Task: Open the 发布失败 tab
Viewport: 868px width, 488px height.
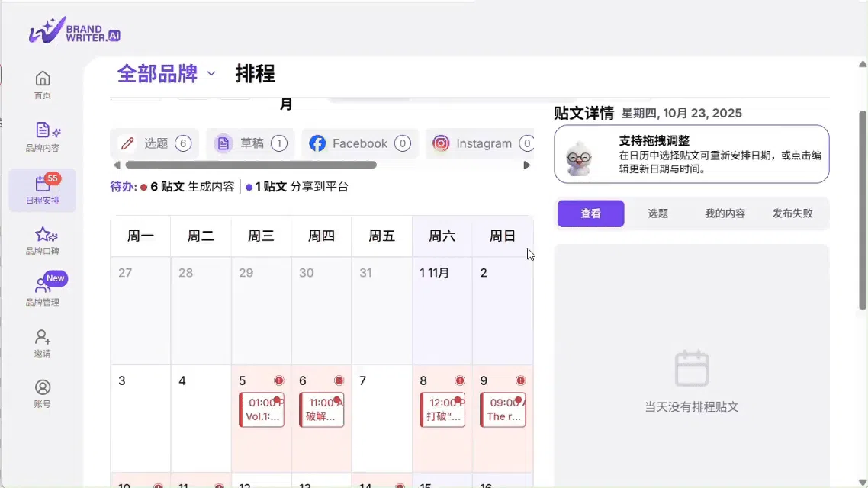Action: click(793, 213)
